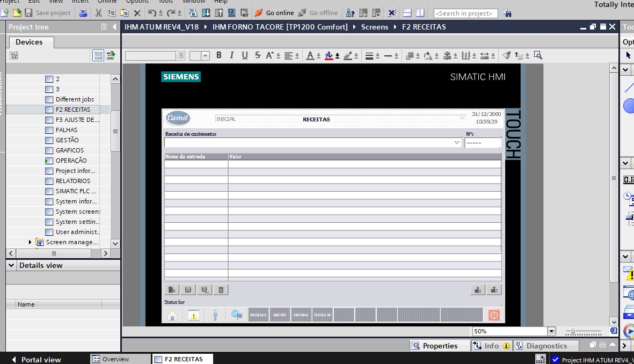The width and height of the screenshot is (634, 364).
Task: Expand the Screen management tree node
Action: pyautogui.click(x=30, y=242)
